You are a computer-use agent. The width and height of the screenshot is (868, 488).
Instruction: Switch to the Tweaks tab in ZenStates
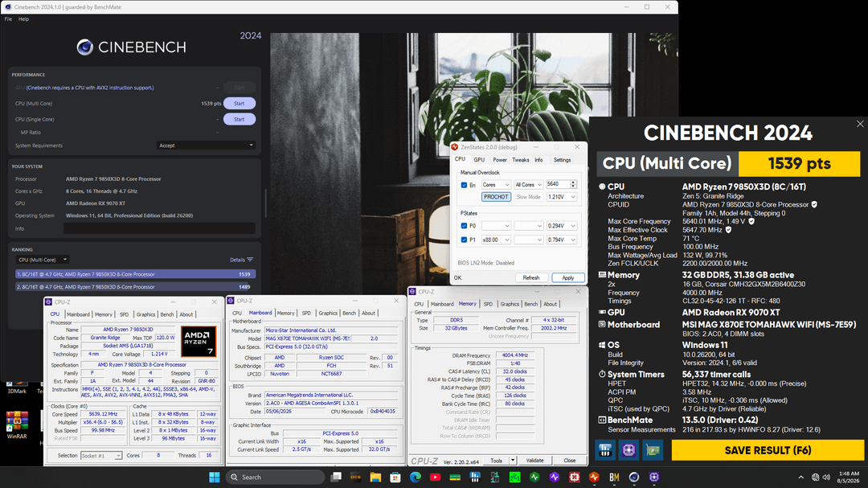[x=520, y=159]
